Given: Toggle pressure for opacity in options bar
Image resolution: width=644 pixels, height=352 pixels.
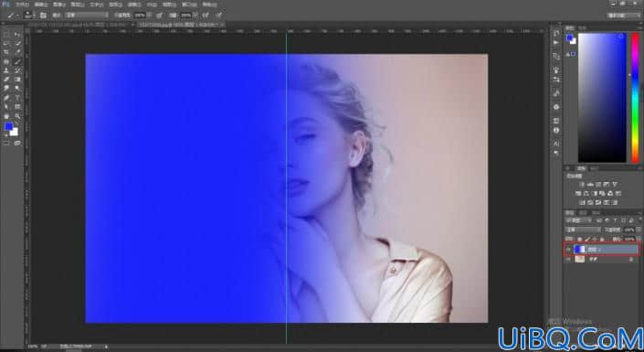Looking at the screenshot, I should (159, 16).
